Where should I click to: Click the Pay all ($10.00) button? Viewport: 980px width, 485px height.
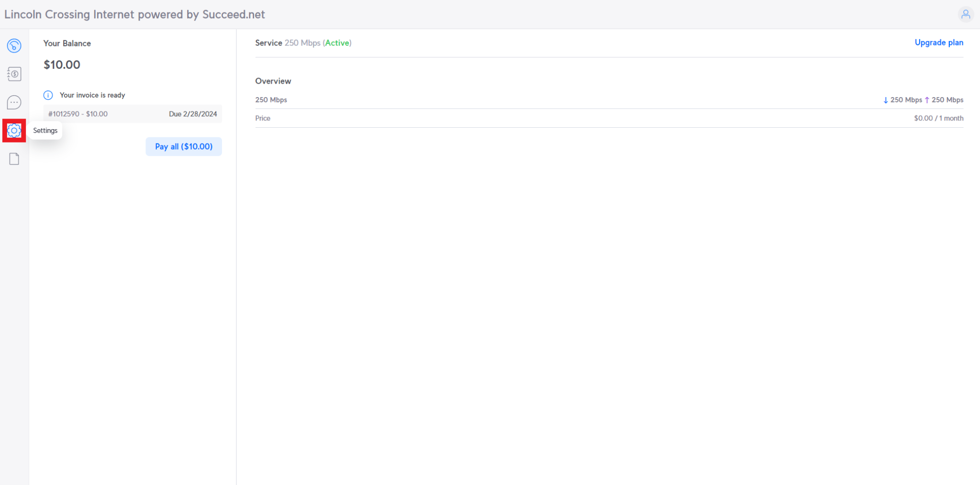183,146
